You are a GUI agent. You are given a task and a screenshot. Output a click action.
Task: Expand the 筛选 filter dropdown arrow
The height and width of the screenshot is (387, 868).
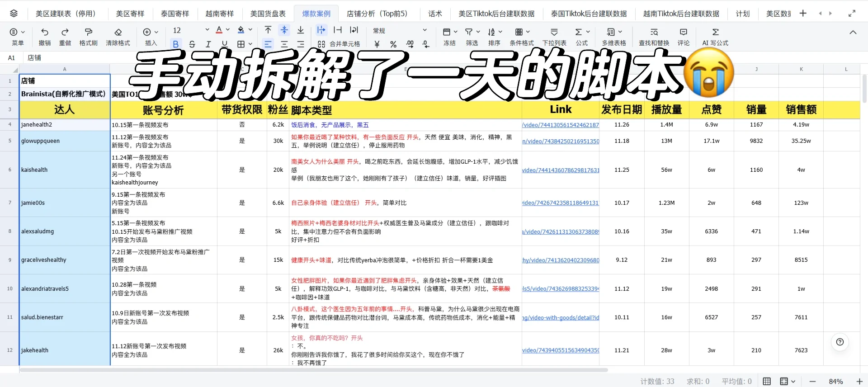478,32
